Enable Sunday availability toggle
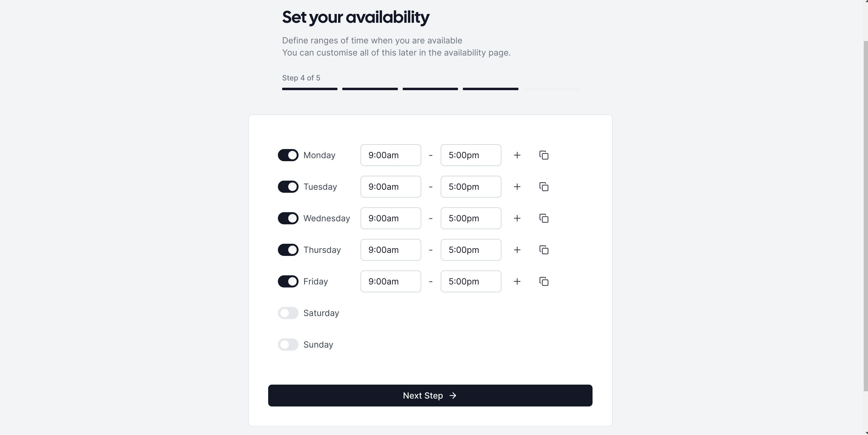The height and width of the screenshot is (435, 868). pos(288,344)
